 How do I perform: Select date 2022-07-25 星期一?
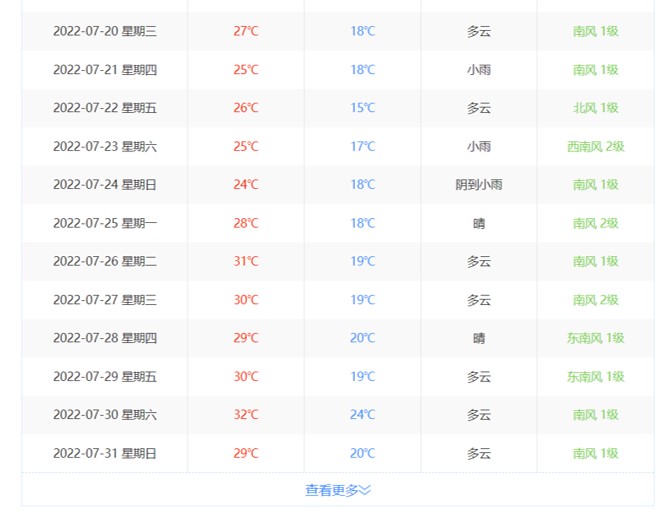[x=105, y=223]
